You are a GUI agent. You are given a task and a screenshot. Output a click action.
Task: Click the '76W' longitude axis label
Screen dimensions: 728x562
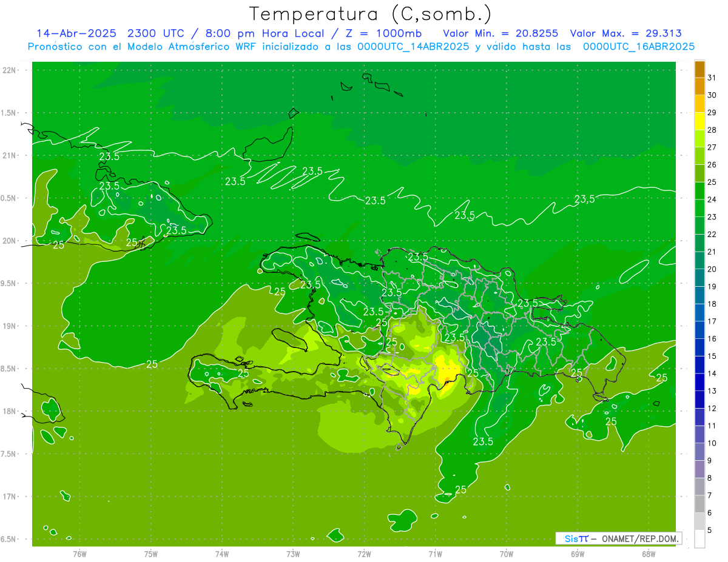tap(79, 554)
